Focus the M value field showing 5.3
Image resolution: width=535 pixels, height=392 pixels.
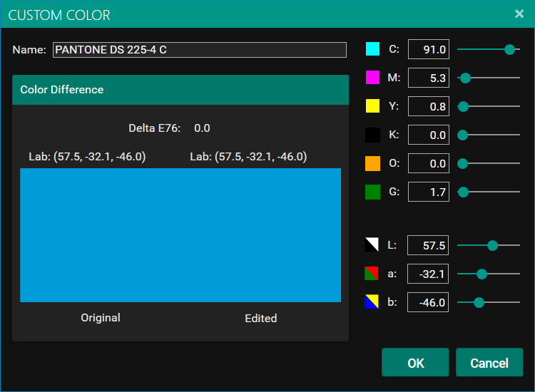click(428, 78)
